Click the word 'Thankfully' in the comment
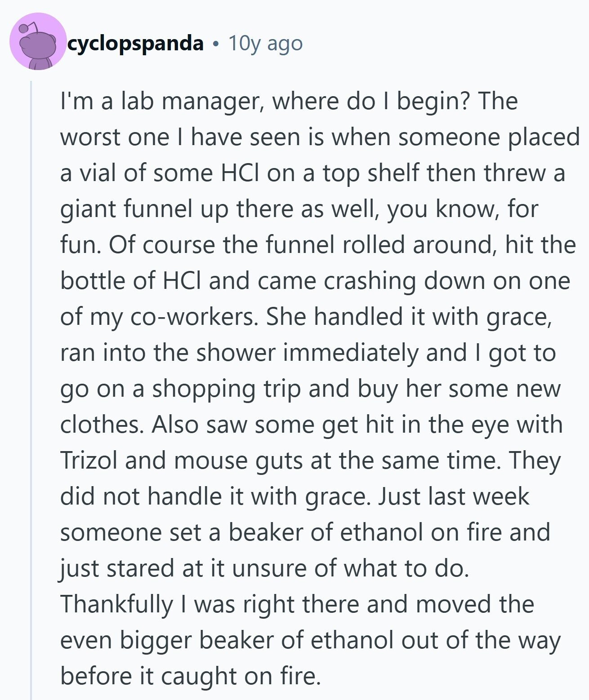 coord(116,605)
